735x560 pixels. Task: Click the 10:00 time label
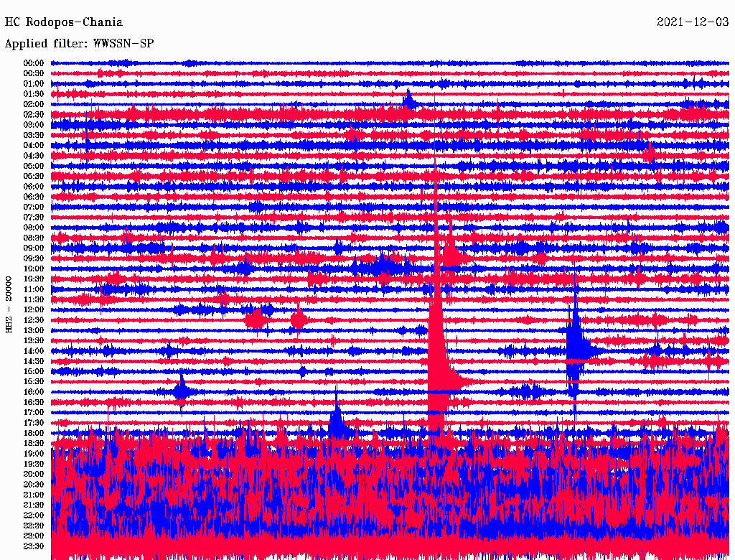(x=34, y=269)
